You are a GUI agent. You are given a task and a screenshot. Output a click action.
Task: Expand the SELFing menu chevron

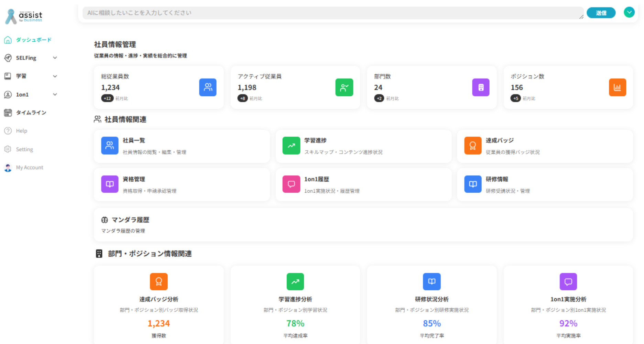55,58
